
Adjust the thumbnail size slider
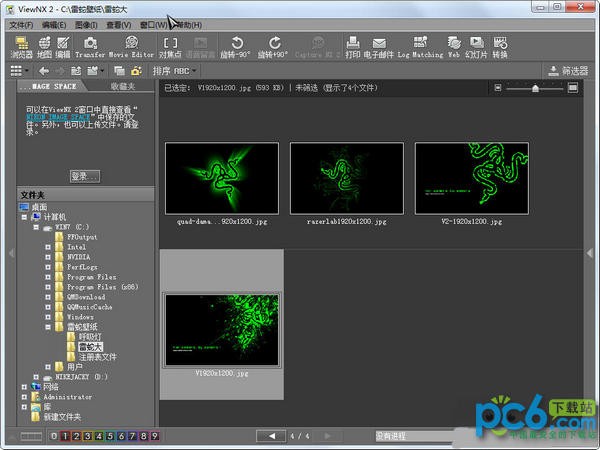(535, 88)
